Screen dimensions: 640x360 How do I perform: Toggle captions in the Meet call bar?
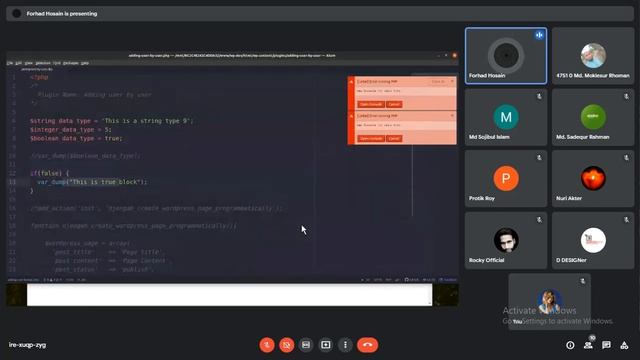pyautogui.click(x=306, y=345)
